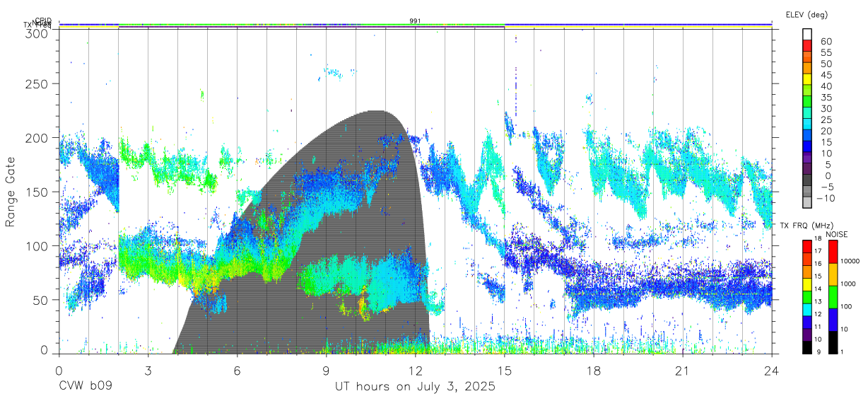
Task: Click the green segment of NOISE colorbar
Action: pyautogui.click(x=832, y=297)
